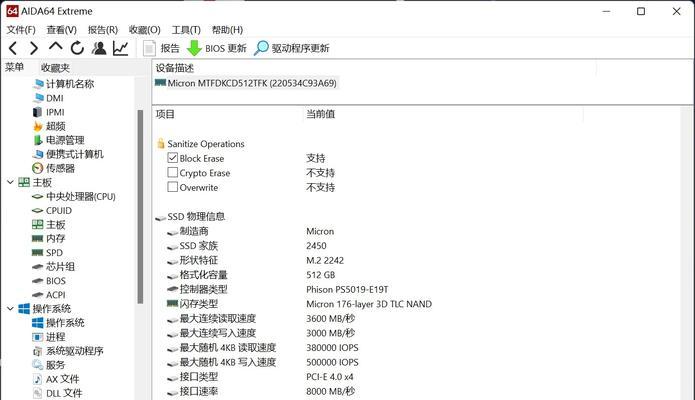
Task: Select the 芯片组 icon in tree
Action: pos(38,267)
